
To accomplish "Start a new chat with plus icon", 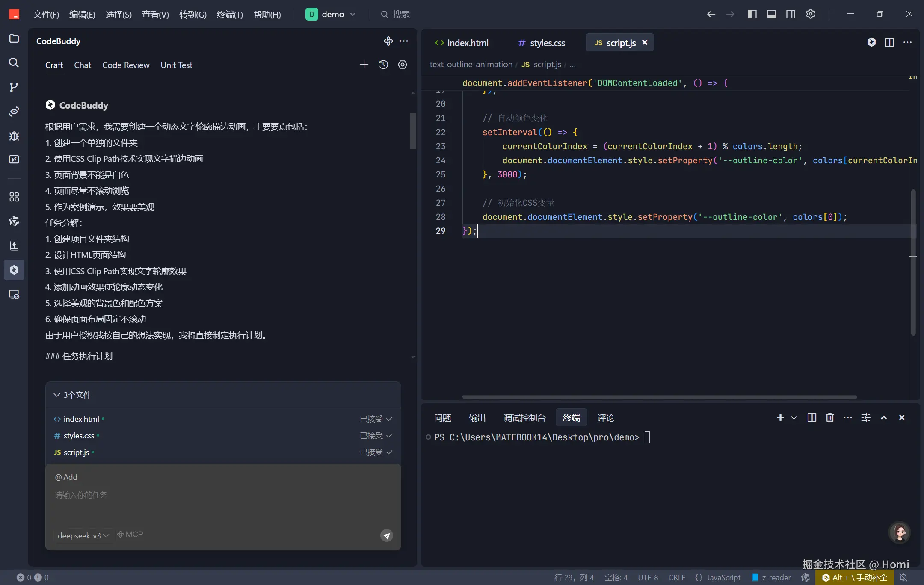I will [x=364, y=65].
